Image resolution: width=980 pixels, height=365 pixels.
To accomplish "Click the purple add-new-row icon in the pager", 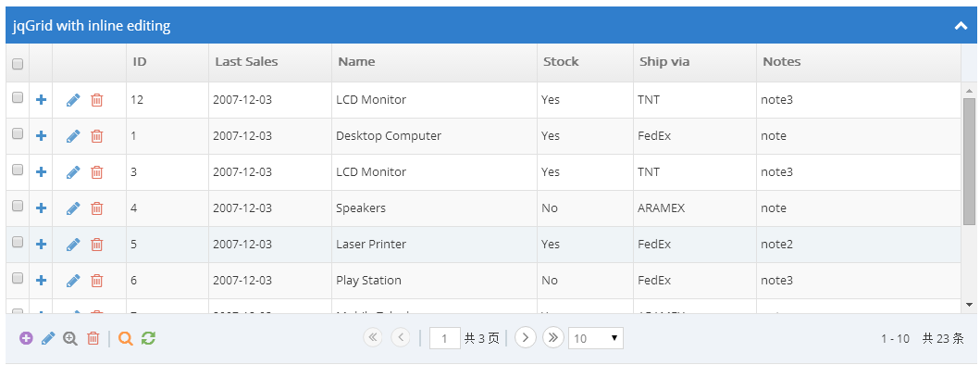I will [26, 338].
